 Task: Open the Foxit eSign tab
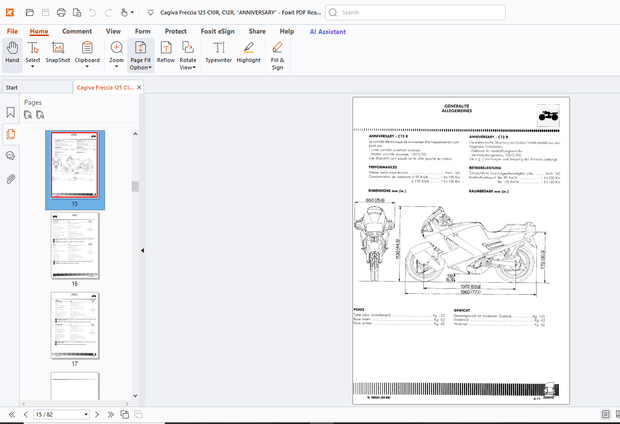217,31
